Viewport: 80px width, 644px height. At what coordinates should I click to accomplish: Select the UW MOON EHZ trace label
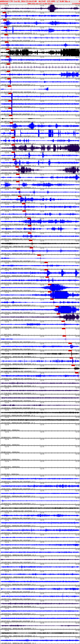(7, 577)
